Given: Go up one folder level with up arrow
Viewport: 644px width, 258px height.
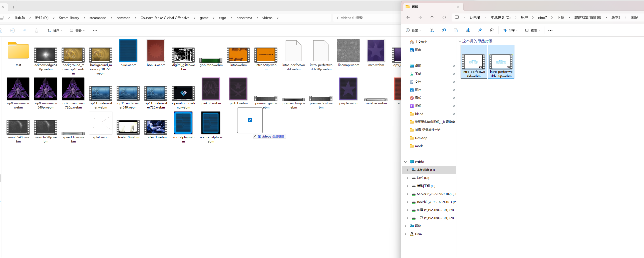Looking at the screenshot, I should (432, 17).
